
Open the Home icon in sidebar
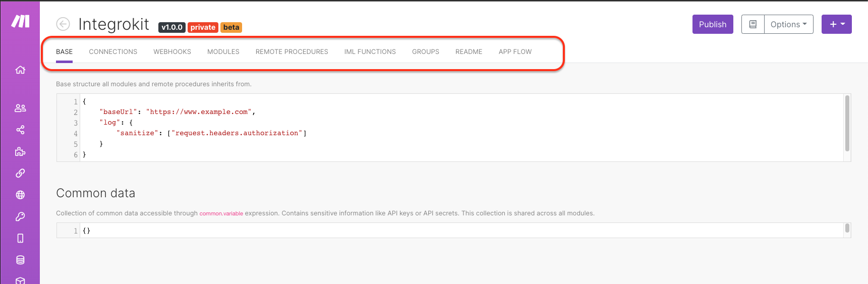point(20,70)
